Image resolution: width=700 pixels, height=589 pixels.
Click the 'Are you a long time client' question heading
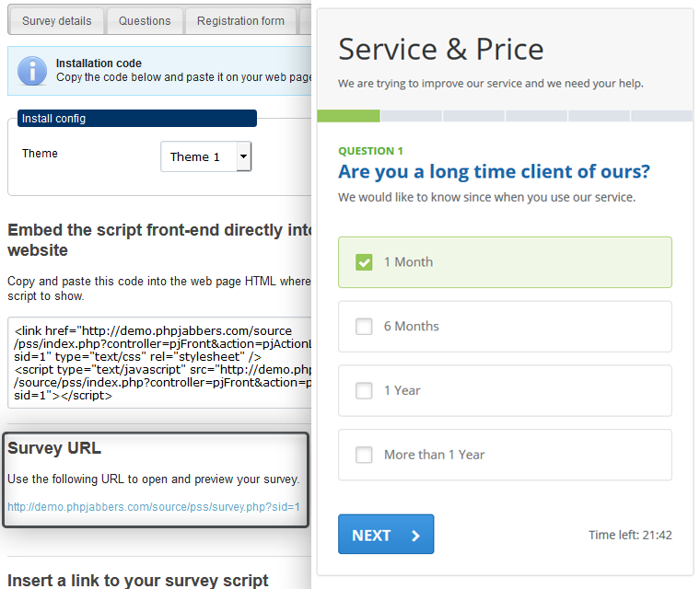pos(494,172)
